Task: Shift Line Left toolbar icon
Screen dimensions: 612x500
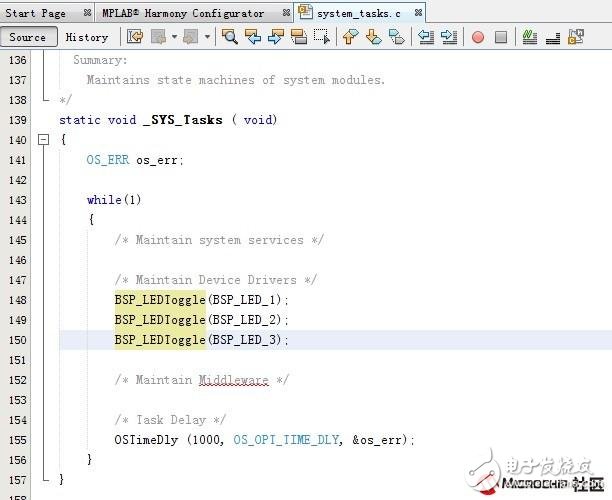Action: [426, 37]
